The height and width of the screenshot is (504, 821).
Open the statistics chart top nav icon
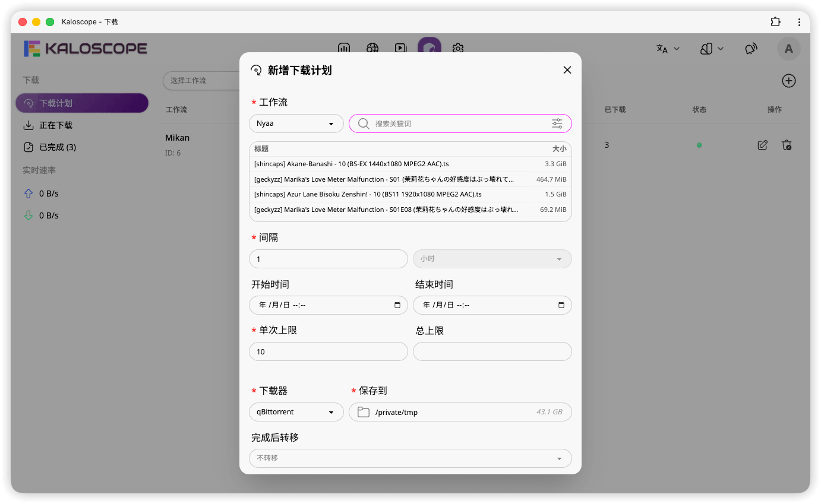(343, 49)
